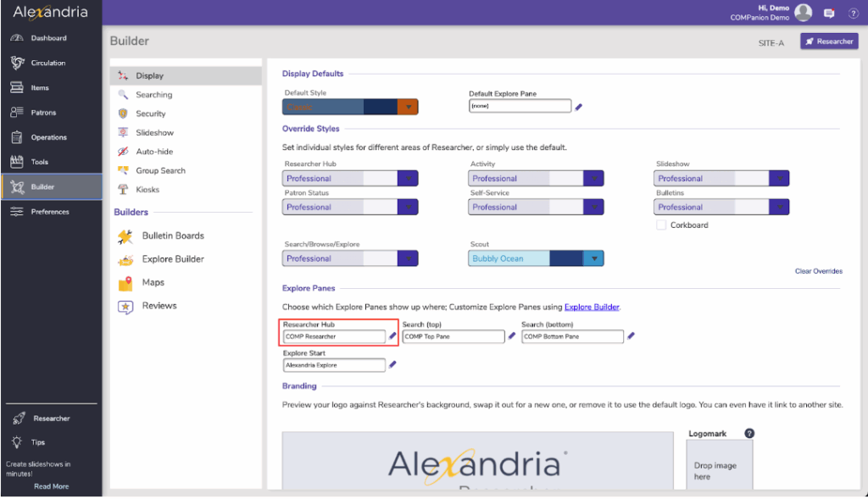
Task: Click the purple Researcher button
Action: coord(829,42)
